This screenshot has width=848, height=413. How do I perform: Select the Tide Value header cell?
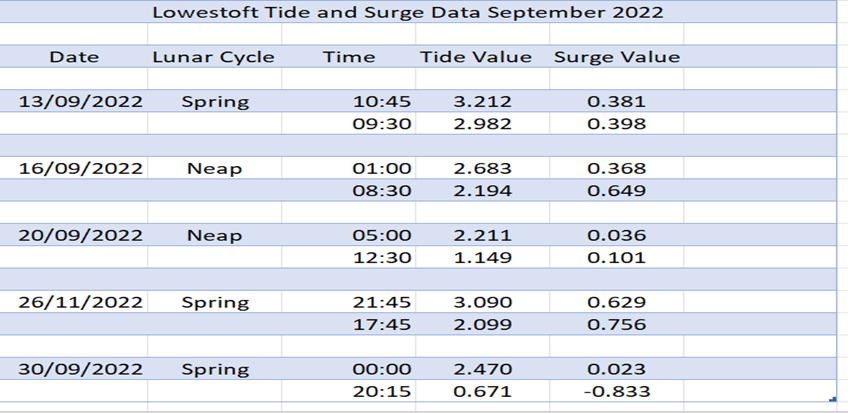(x=475, y=57)
